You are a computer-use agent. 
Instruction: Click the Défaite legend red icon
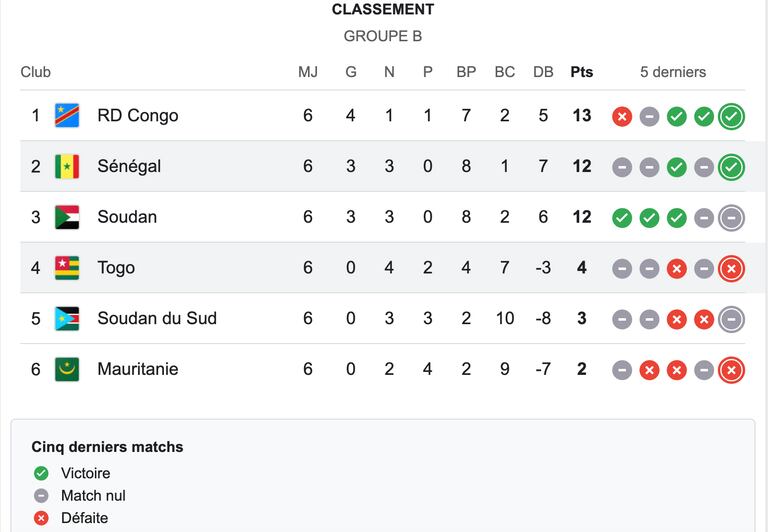[41, 518]
